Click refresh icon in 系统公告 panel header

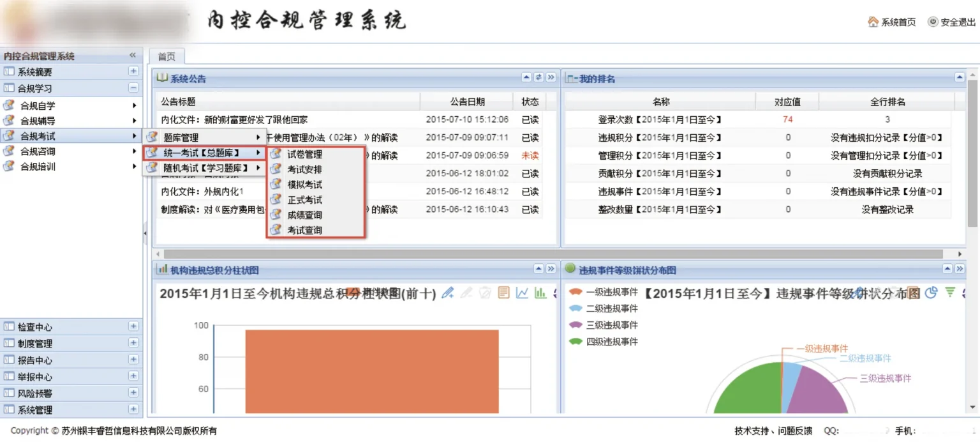coord(538,77)
